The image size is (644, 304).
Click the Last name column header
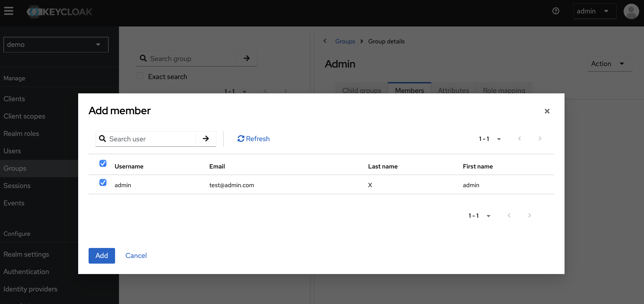(x=383, y=167)
